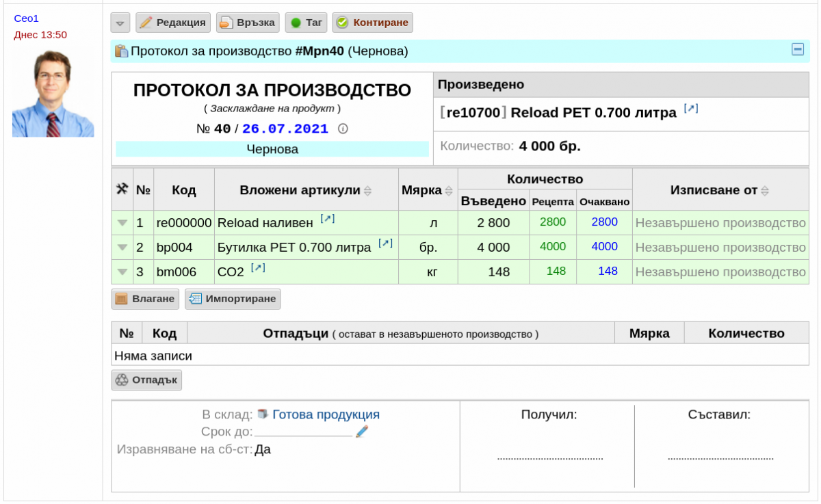Image resolution: width=821 pixels, height=504 pixels.
Task: Sort by the Мярка column arrows
Action: [449, 191]
